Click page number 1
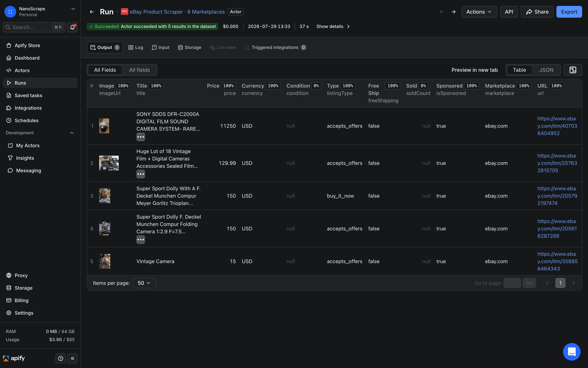 click(x=560, y=283)
